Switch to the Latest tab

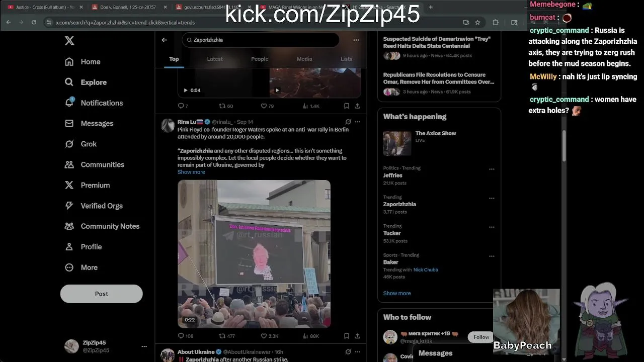tap(215, 59)
